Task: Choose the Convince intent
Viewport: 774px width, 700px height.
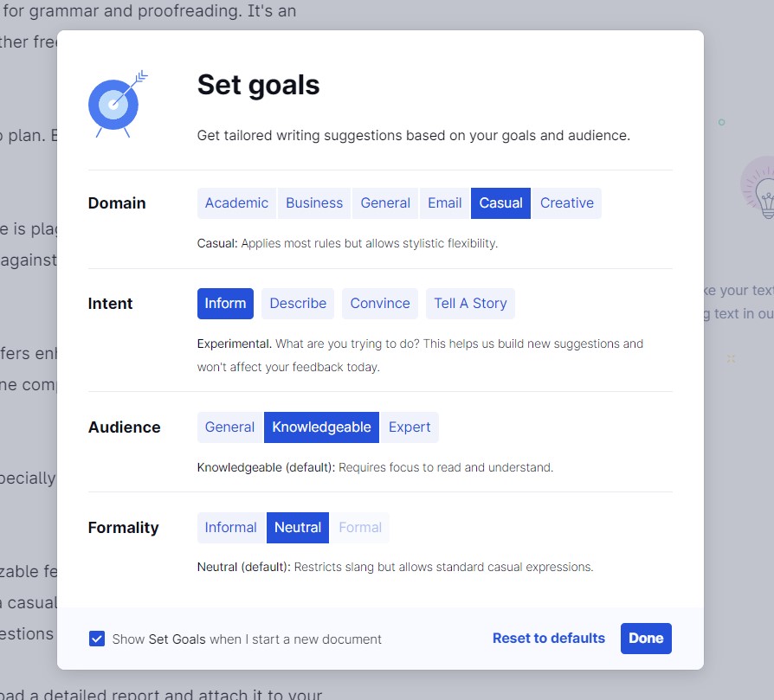Action: [x=380, y=304]
